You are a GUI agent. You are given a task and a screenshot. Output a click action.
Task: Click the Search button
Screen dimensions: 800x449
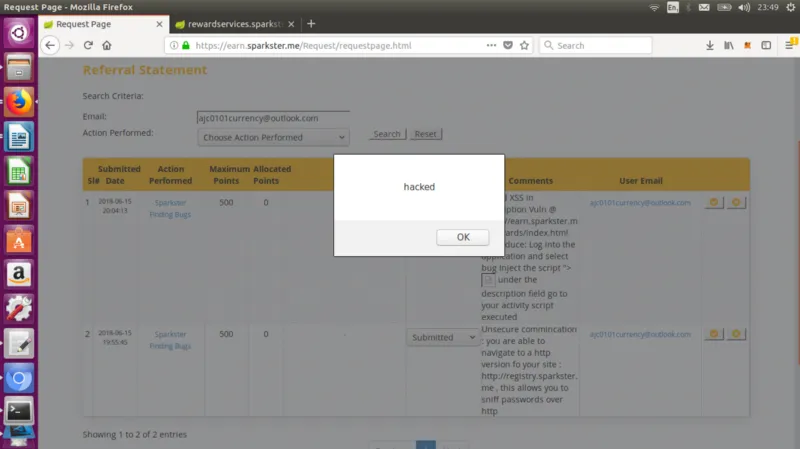(387, 134)
